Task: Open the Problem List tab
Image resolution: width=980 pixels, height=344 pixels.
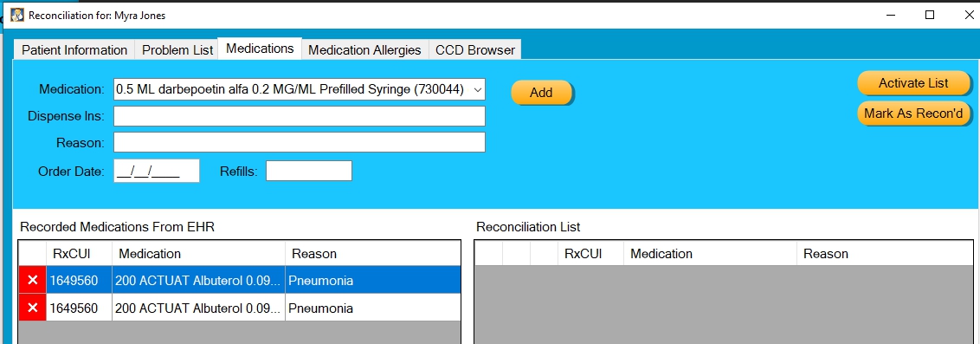Action: click(x=177, y=50)
